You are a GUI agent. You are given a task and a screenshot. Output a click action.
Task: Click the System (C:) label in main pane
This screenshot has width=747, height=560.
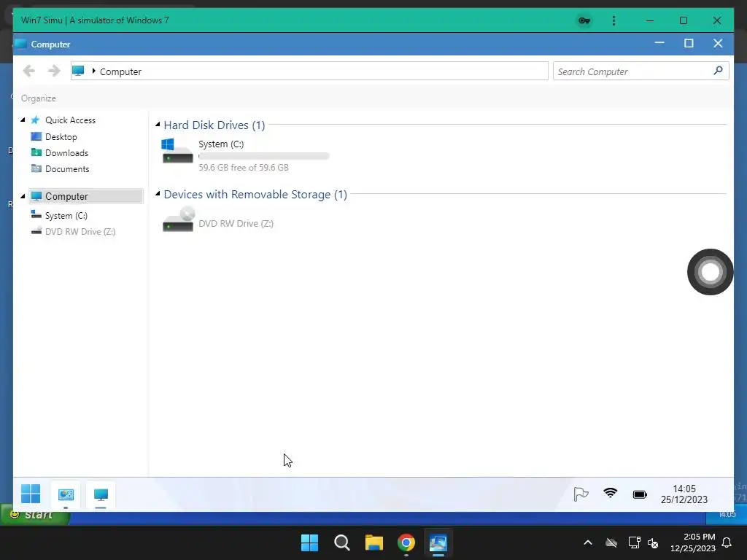click(x=221, y=144)
